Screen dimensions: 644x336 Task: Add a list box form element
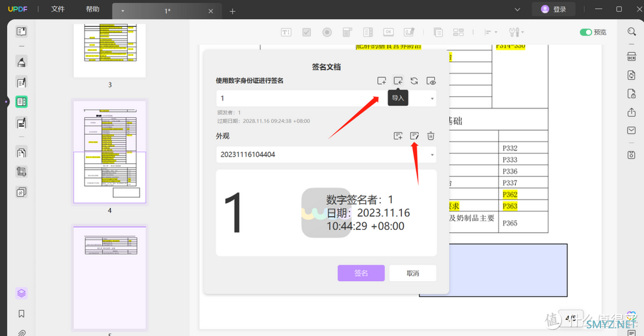pyautogui.click(x=367, y=32)
